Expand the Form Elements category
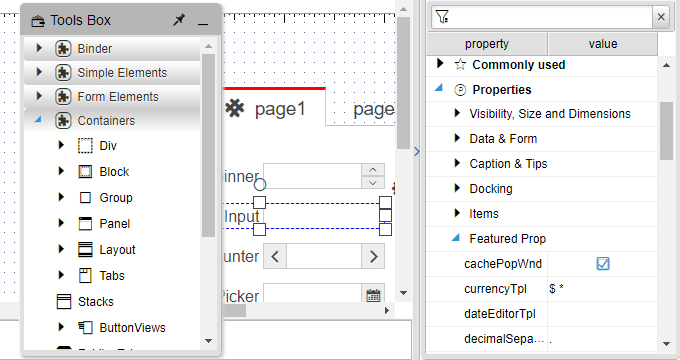The width and height of the screenshot is (680, 360). [x=39, y=95]
